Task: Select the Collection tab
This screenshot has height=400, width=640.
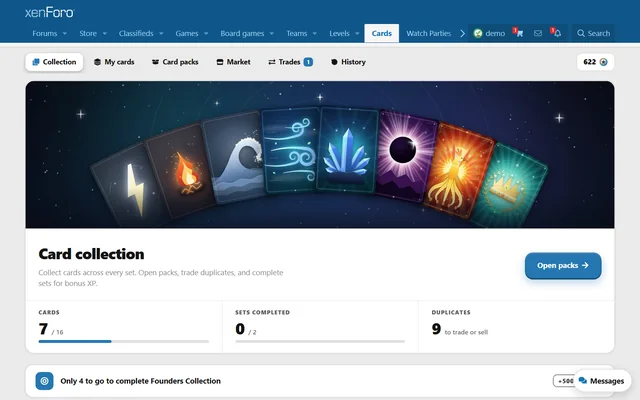Action: pyautogui.click(x=54, y=62)
